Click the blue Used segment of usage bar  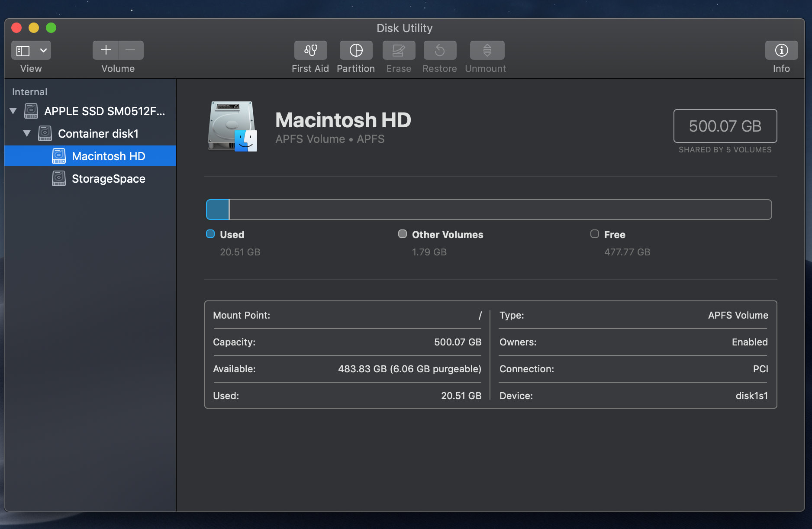[x=218, y=210]
